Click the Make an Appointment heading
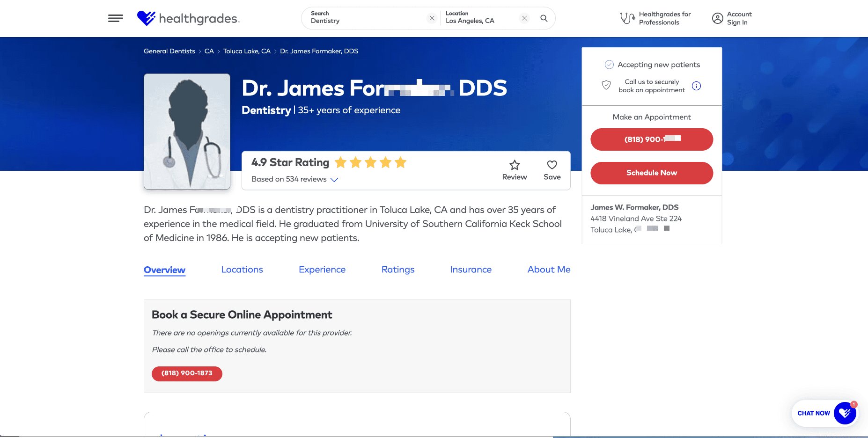Screen dimensions: 868x438 [x=652, y=117]
